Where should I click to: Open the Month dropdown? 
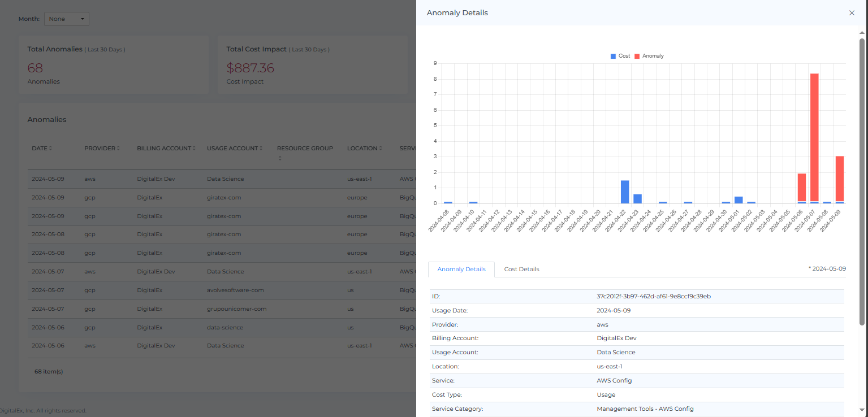click(67, 19)
